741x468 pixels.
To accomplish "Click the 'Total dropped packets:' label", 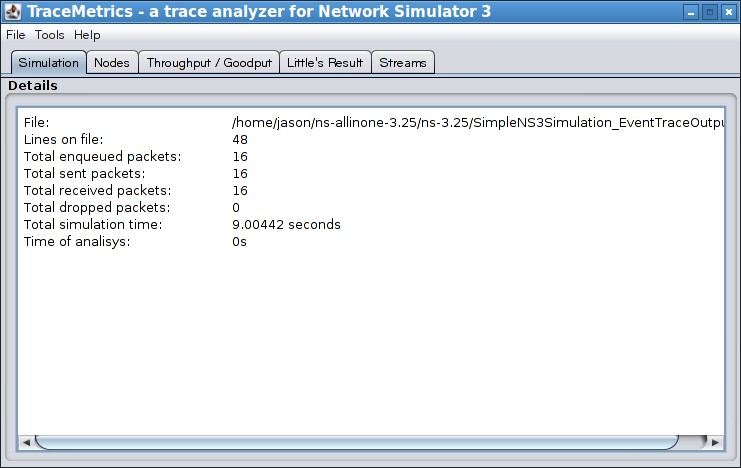I will 97,208.
